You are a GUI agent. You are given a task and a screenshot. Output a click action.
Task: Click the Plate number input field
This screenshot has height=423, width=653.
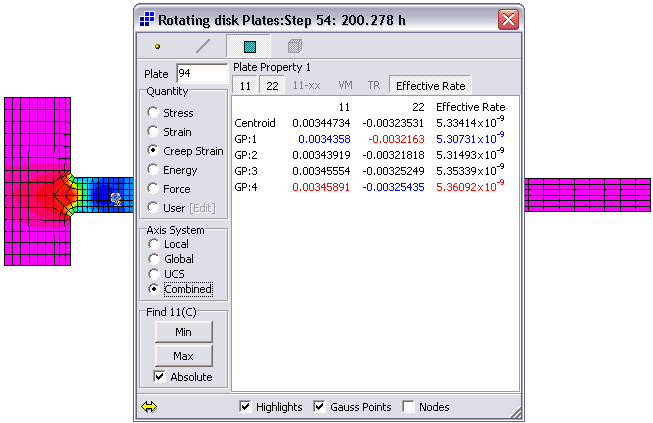(x=201, y=74)
